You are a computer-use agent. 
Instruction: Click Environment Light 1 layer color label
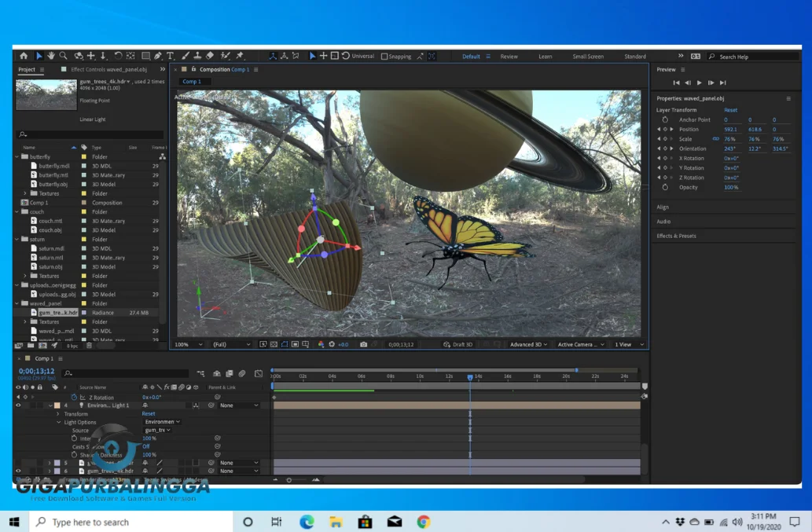pyautogui.click(x=57, y=405)
